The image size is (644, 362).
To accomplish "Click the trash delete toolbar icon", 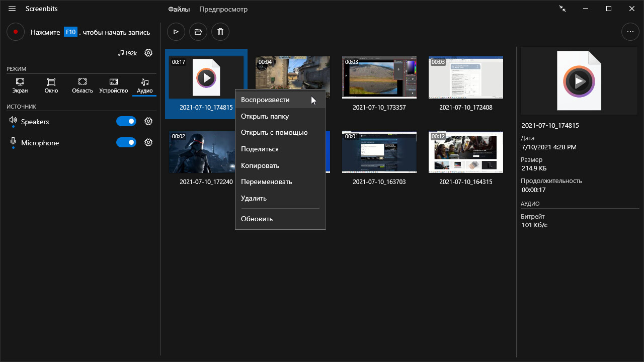I will click(x=220, y=32).
